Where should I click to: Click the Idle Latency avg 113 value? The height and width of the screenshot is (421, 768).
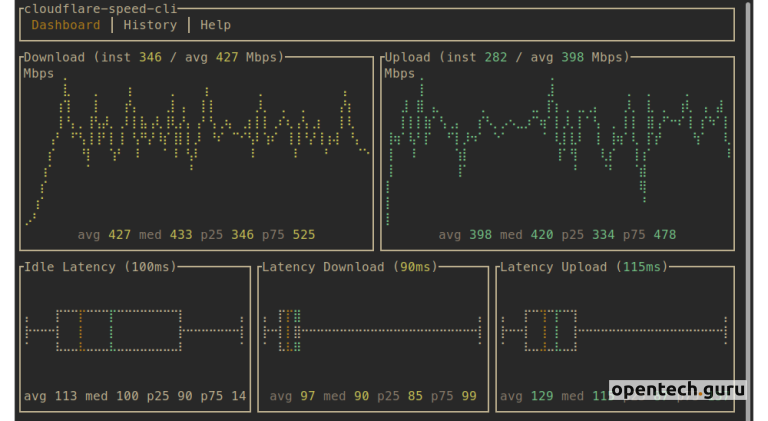[50, 396]
